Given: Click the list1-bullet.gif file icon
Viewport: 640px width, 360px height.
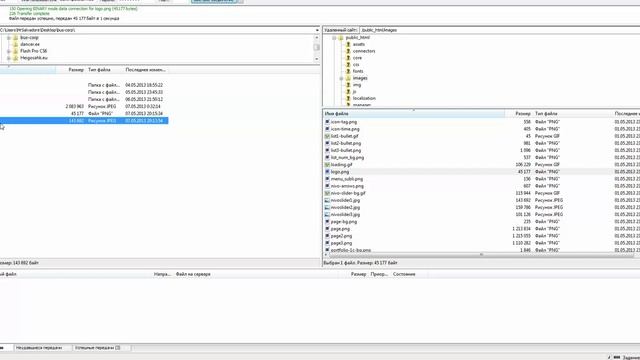Looking at the screenshot, I should [x=327, y=136].
